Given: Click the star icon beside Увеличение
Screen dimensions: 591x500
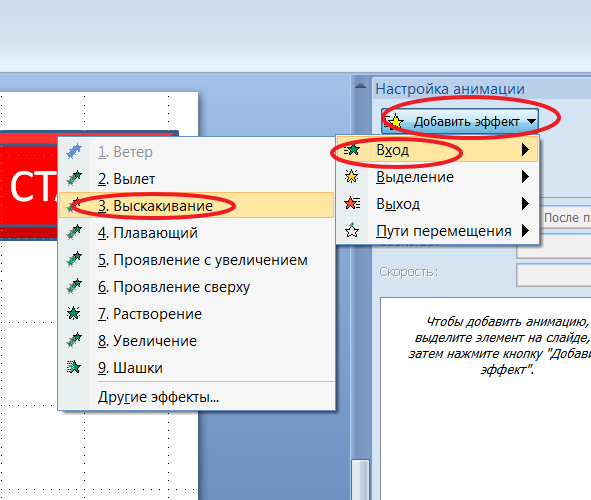Looking at the screenshot, I should point(74,341).
